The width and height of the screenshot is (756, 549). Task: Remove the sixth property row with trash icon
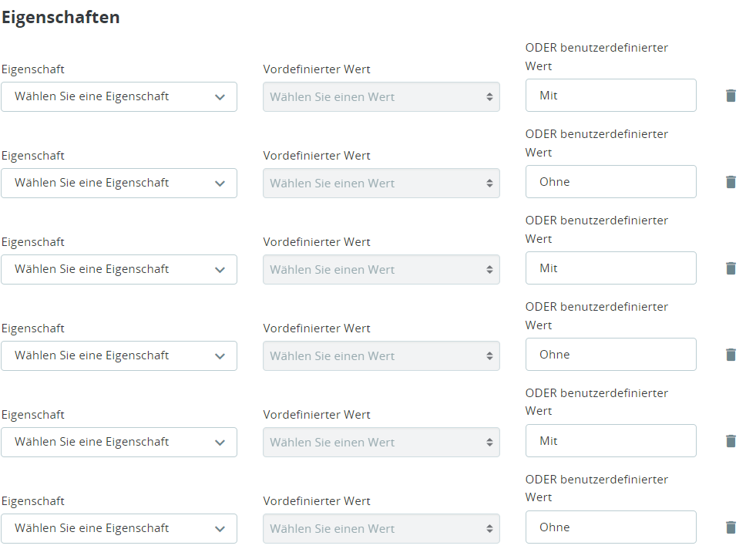pyautogui.click(x=731, y=527)
